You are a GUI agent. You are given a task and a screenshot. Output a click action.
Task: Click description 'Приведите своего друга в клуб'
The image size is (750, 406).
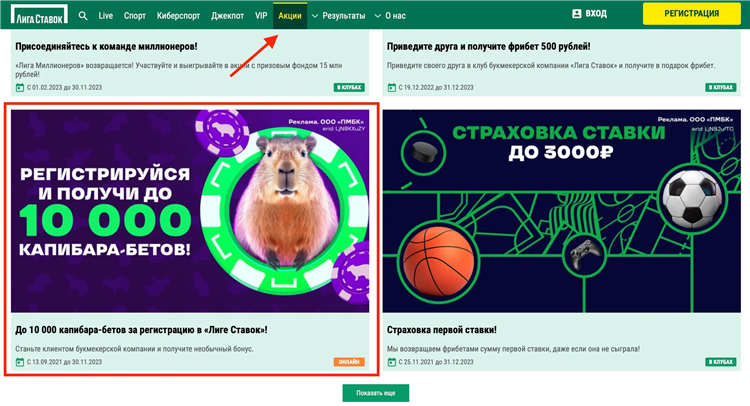click(x=551, y=66)
